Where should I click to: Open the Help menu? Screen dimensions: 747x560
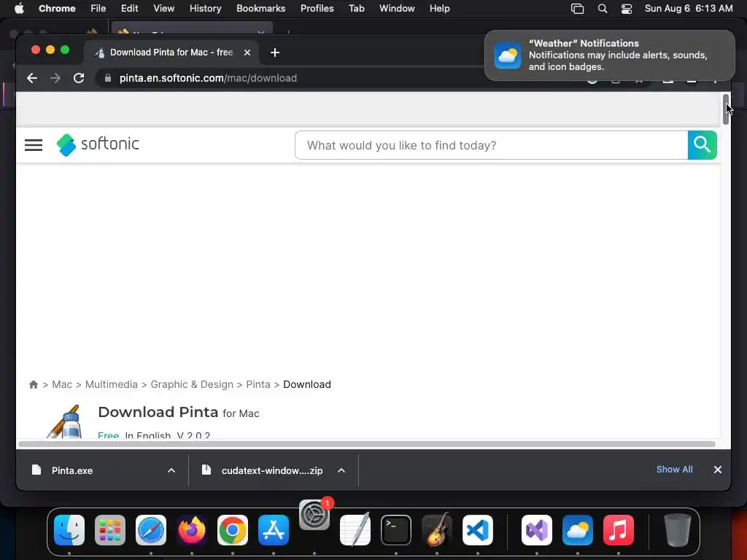click(439, 9)
